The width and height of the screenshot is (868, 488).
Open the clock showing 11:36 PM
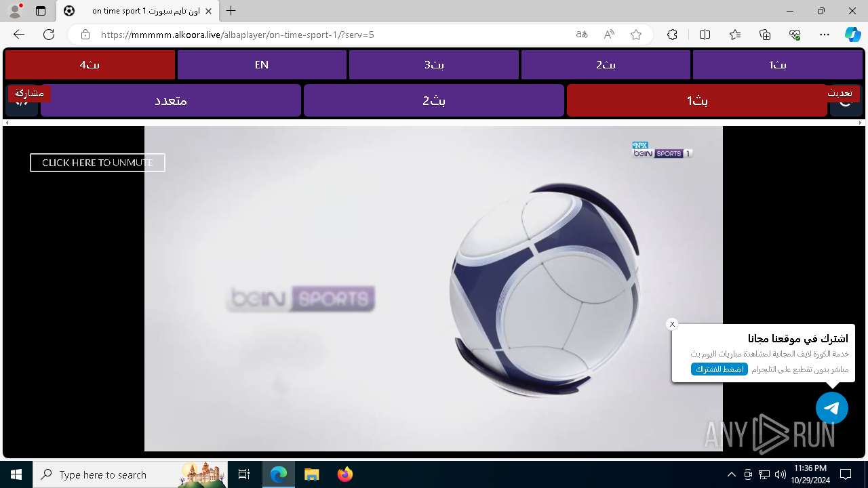(810, 474)
